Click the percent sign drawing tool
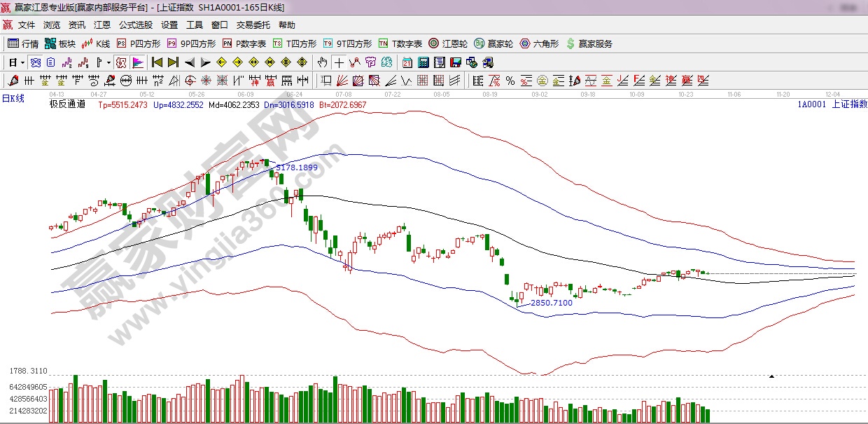 (510, 81)
